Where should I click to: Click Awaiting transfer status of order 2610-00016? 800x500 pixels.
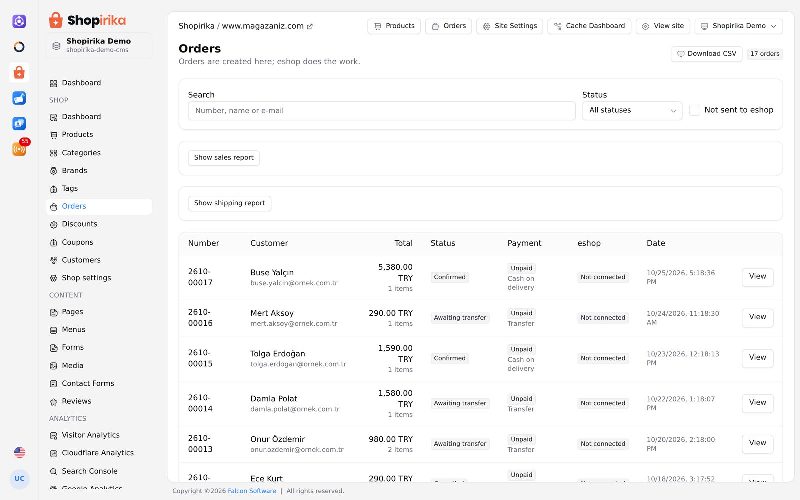coord(460,317)
